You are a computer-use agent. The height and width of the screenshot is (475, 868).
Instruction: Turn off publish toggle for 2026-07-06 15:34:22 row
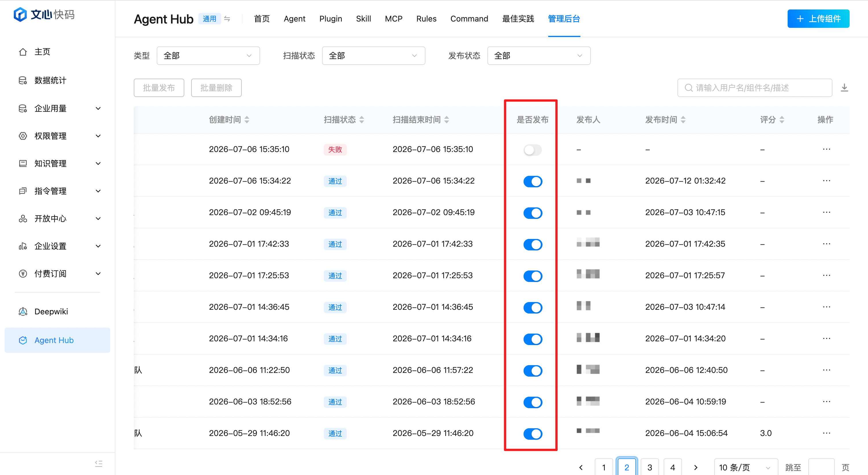(x=532, y=182)
